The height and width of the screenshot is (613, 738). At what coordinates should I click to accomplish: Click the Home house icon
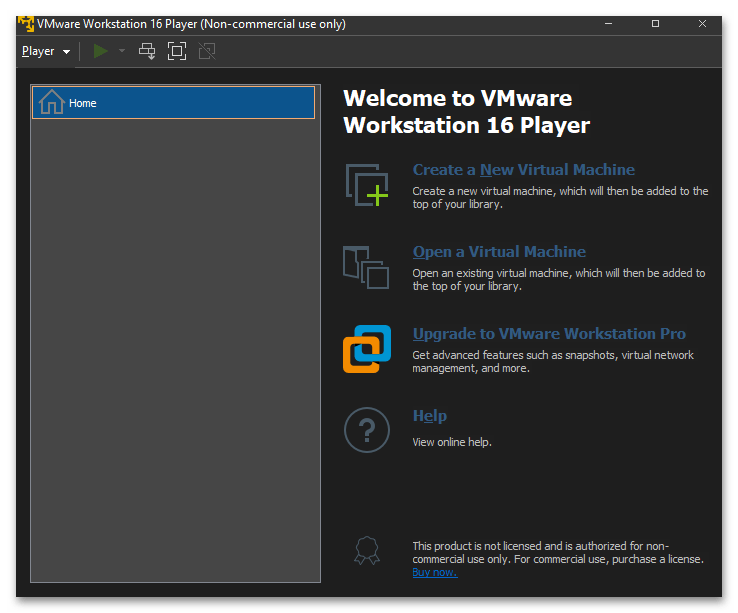tap(51, 102)
